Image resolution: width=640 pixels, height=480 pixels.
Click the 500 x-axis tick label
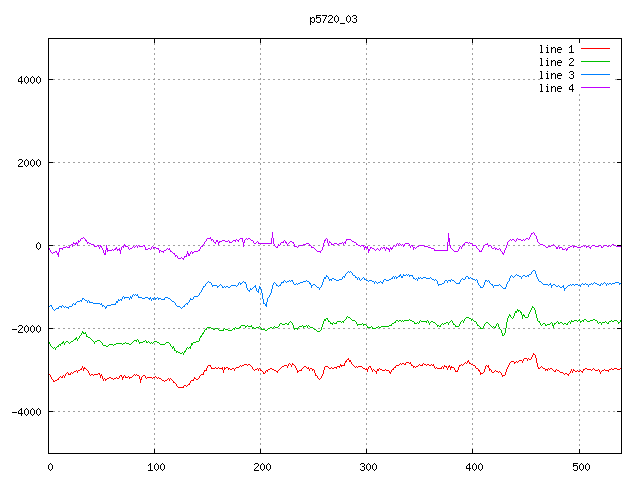tap(579, 466)
